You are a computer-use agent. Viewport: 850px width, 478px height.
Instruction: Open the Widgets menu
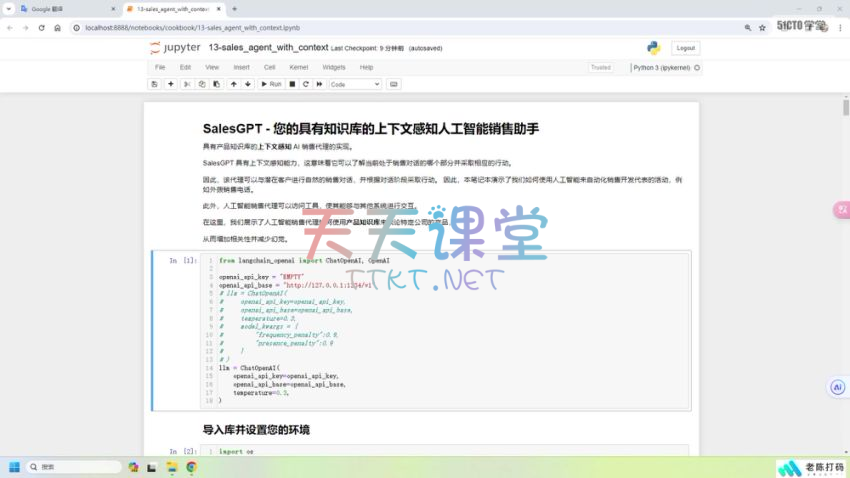333,67
